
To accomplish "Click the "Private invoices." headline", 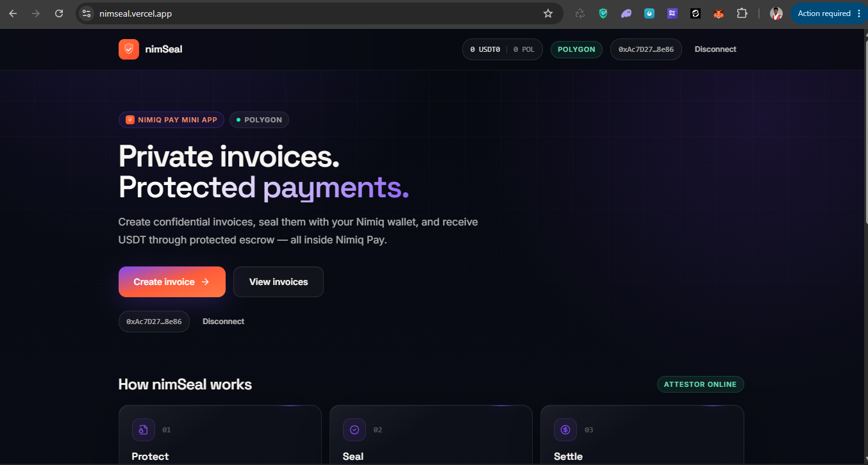I will (x=229, y=157).
